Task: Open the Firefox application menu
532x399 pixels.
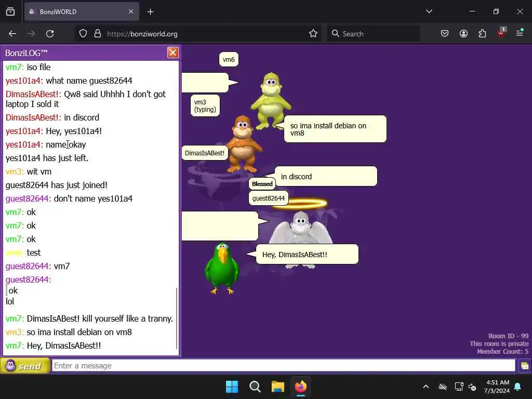Action: (520, 33)
